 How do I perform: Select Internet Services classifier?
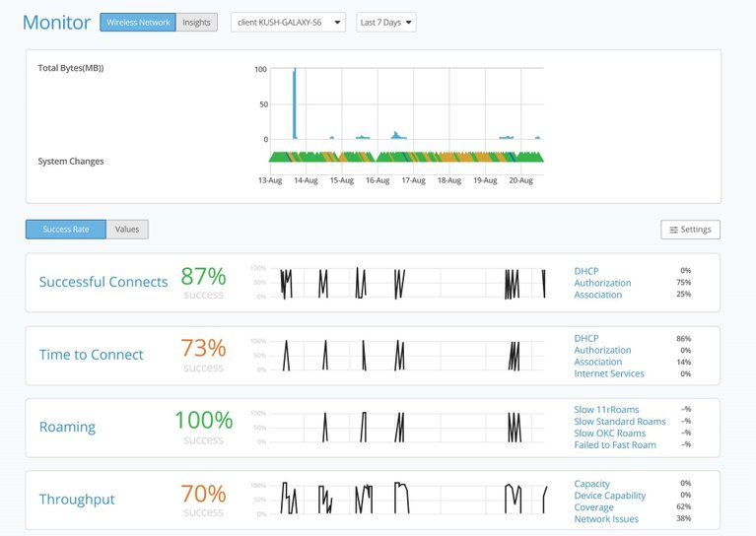point(609,373)
